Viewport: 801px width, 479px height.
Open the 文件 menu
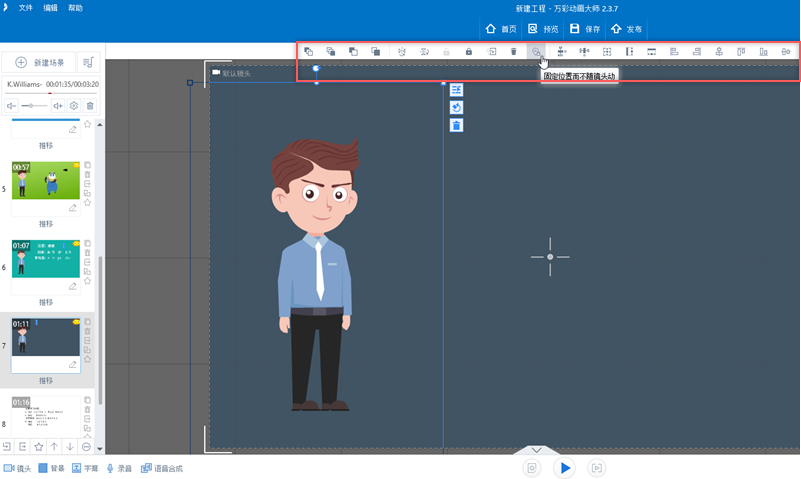25,7
